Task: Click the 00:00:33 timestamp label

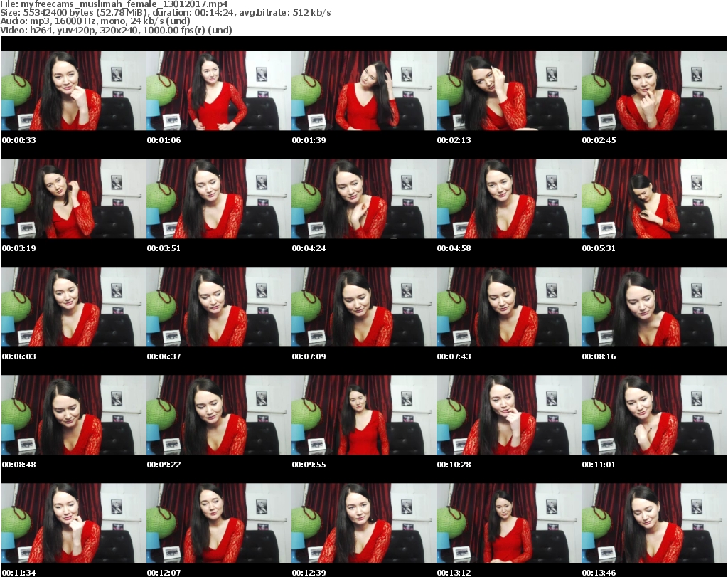Action: pyautogui.click(x=19, y=140)
